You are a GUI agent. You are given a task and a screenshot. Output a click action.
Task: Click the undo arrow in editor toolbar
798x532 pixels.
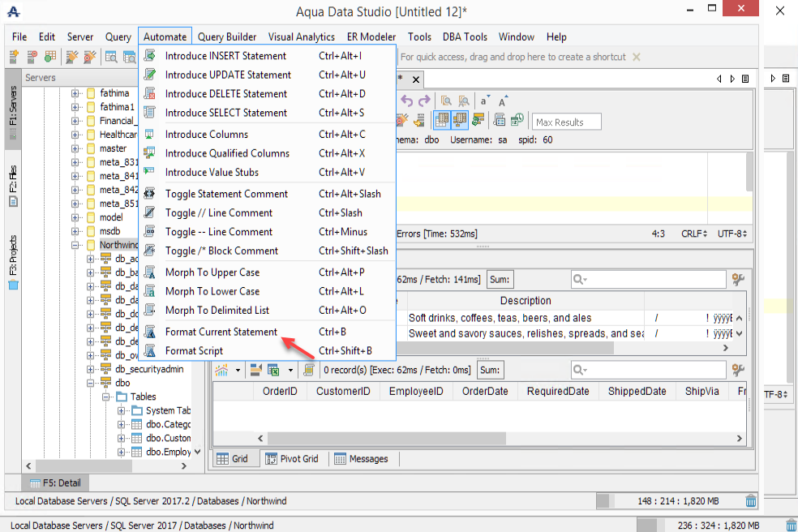406,101
